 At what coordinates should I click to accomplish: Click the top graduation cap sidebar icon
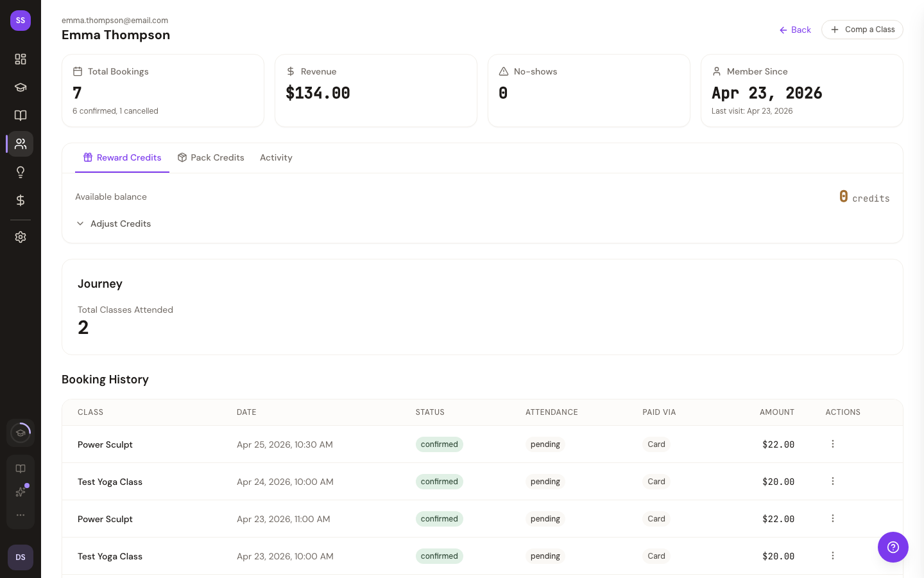pyautogui.click(x=21, y=87)
